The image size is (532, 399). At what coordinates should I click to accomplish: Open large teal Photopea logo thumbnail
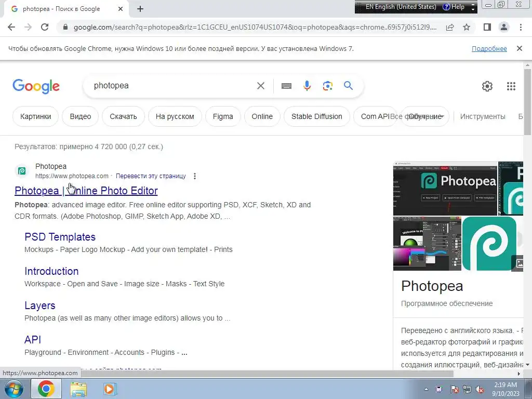[x=489, y=244]
